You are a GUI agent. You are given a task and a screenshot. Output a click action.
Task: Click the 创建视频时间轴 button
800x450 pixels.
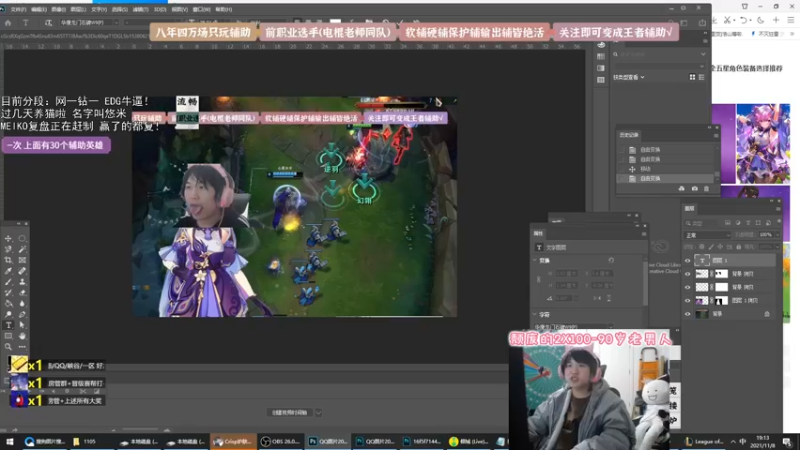click(290, 413)
